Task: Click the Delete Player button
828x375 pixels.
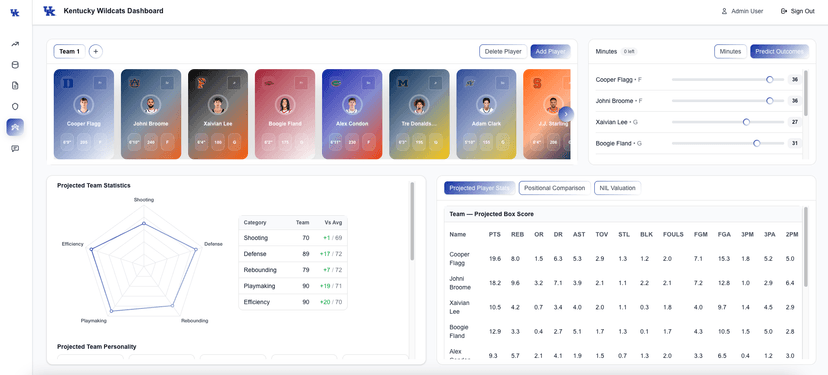Action: (503, 51)
